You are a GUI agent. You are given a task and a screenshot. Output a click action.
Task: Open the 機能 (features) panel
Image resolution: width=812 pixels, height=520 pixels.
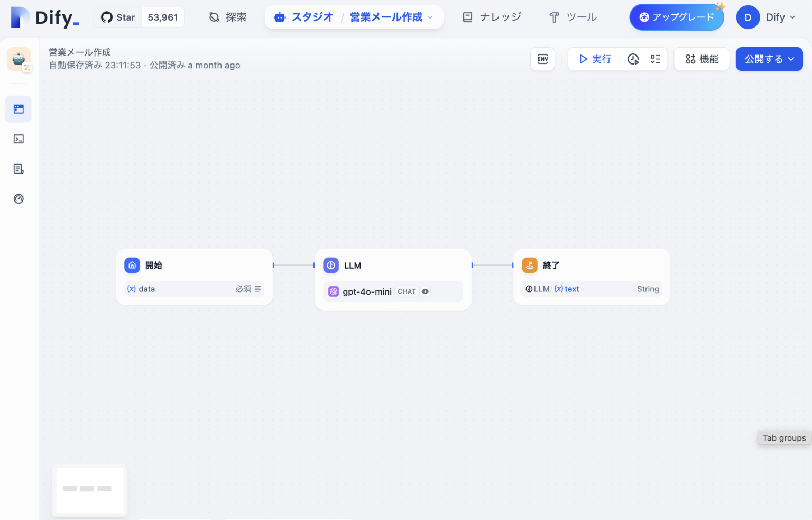pos(702,59)
